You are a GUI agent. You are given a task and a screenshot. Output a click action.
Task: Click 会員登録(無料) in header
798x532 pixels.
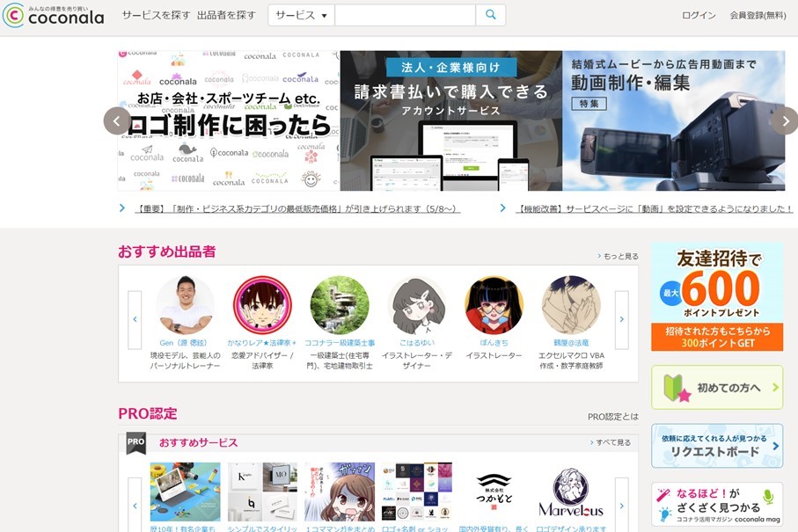[758, 15]
